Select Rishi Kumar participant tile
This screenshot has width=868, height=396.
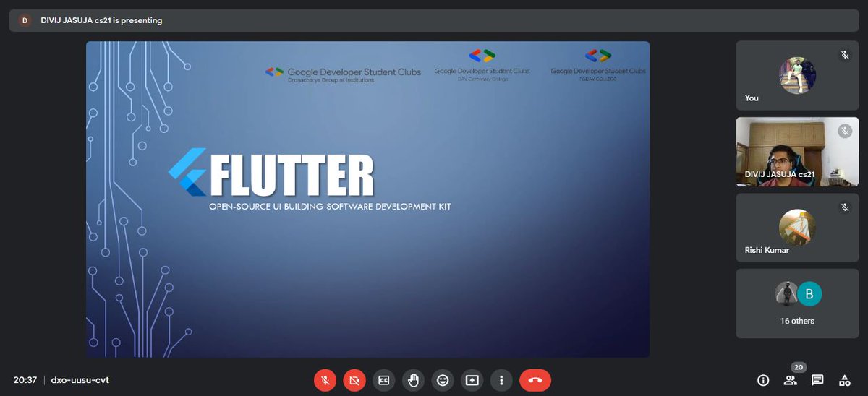coord(797,227)
